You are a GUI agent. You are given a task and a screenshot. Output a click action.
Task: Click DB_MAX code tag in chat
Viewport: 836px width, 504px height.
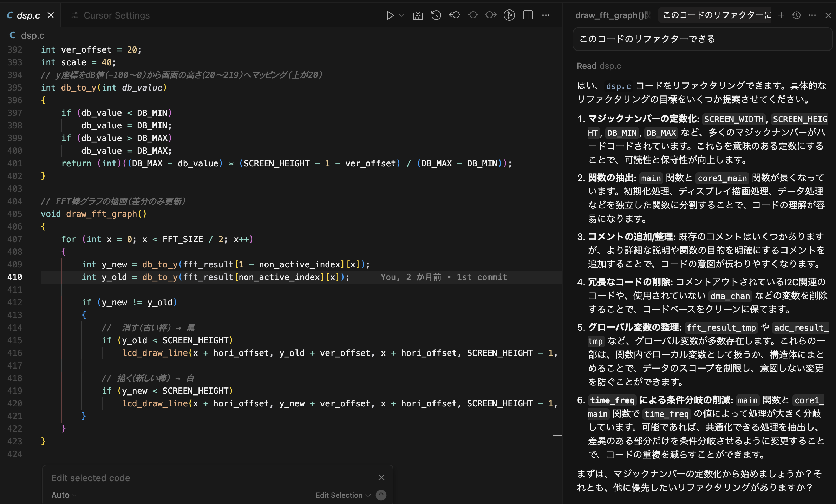661,133
